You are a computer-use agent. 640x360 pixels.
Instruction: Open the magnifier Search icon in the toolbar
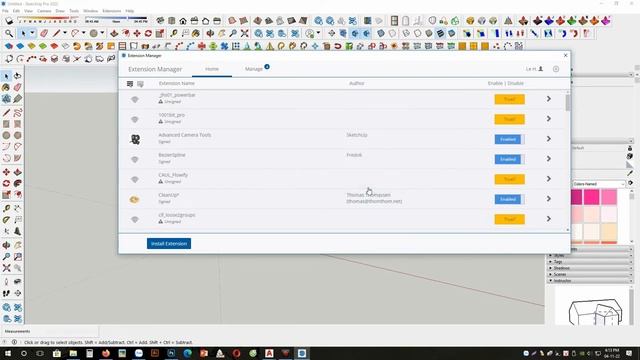point(9,33)
